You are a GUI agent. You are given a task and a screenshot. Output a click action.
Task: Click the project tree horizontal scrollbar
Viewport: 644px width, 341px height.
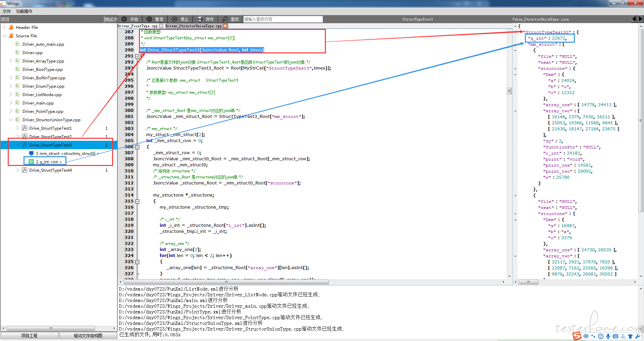coord(51,329)
